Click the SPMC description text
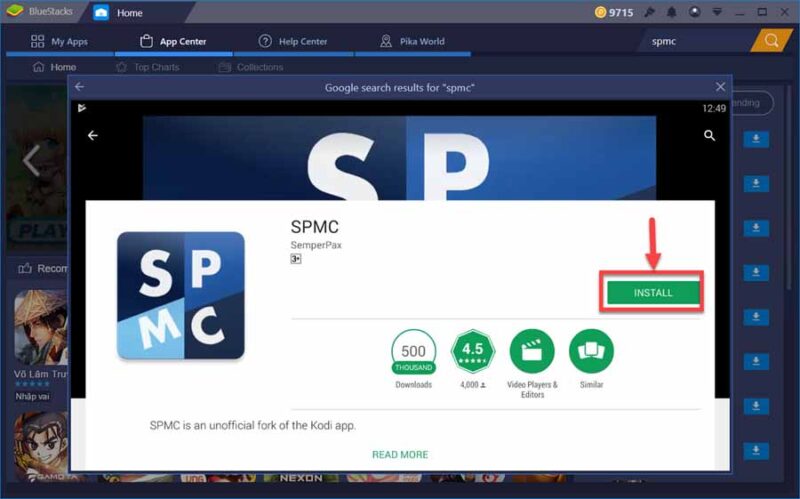Viewport: 800px width, 499px height. 253,426
